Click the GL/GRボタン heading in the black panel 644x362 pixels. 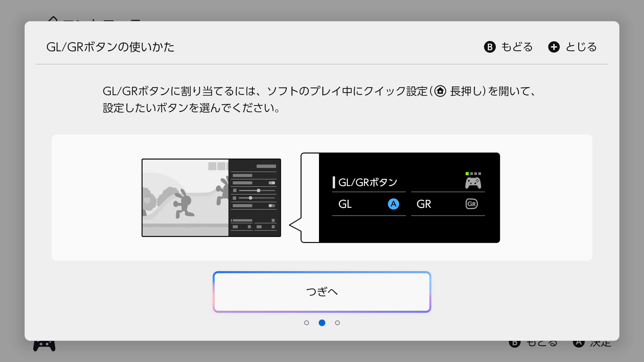tap(368, 182)
